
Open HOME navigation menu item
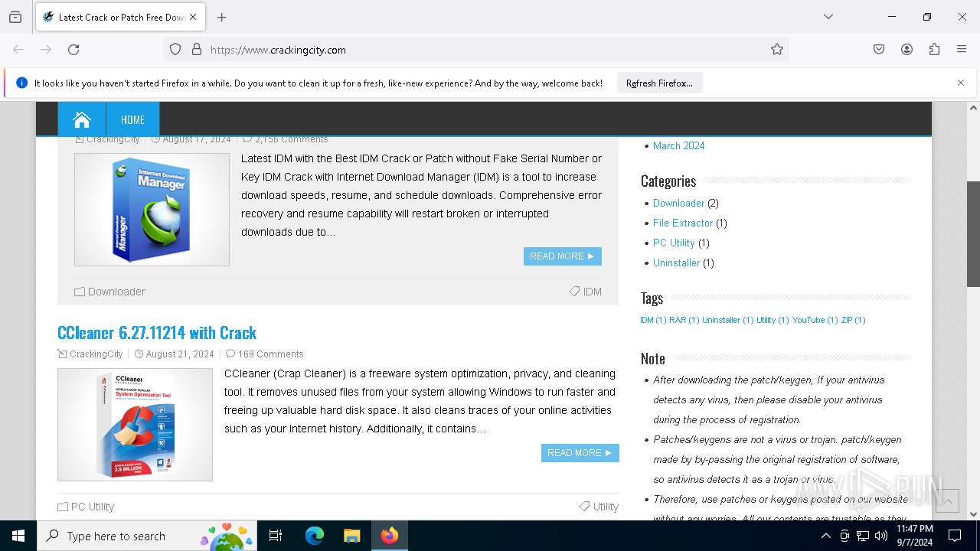(132, 119)
